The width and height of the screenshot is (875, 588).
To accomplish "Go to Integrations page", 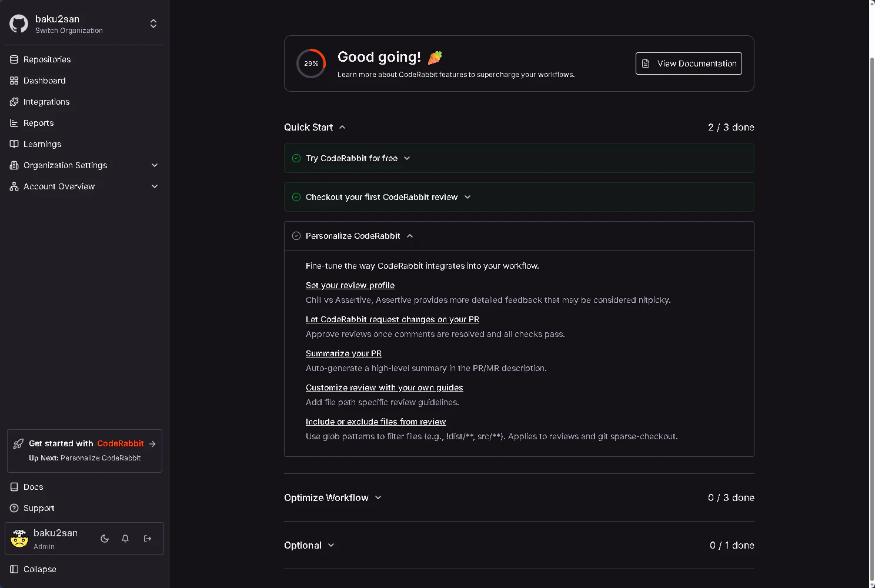I will [46, 102].
